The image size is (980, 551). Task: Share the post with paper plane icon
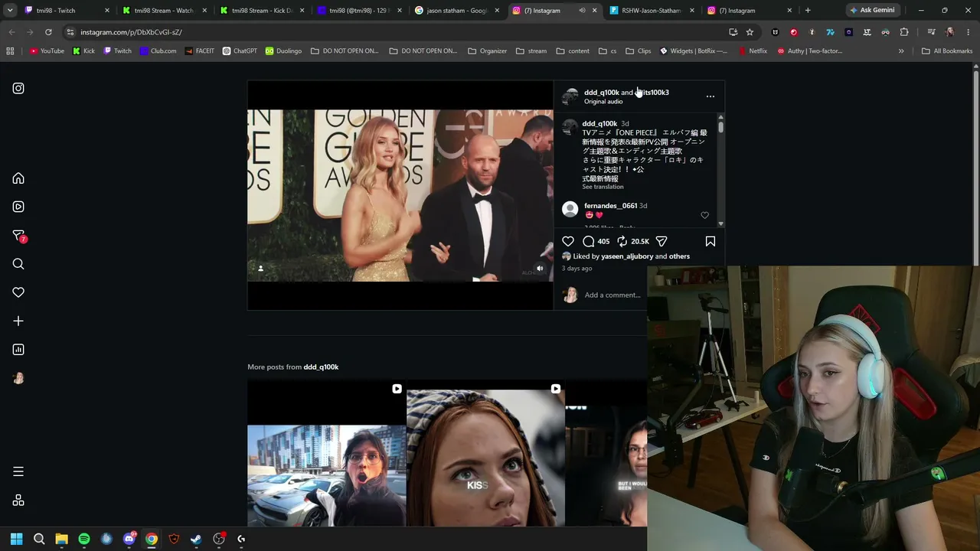[x=661, y=241]
